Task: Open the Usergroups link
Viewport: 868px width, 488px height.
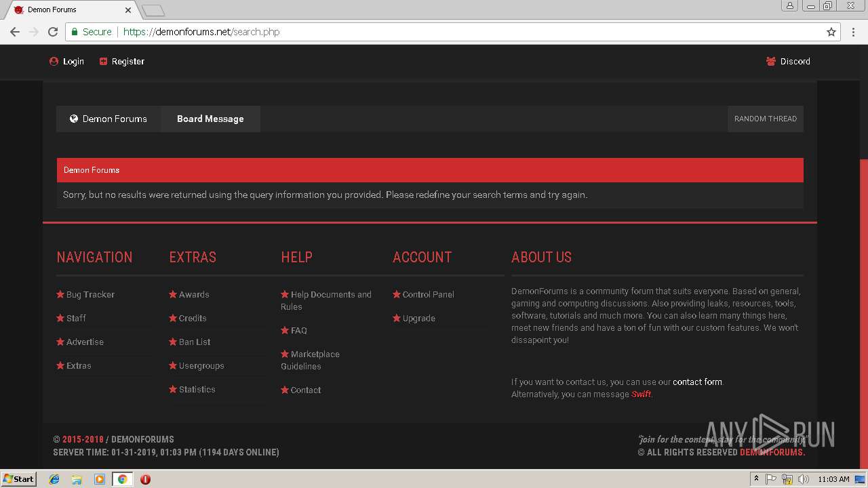Action: click(x=201, y=365)
